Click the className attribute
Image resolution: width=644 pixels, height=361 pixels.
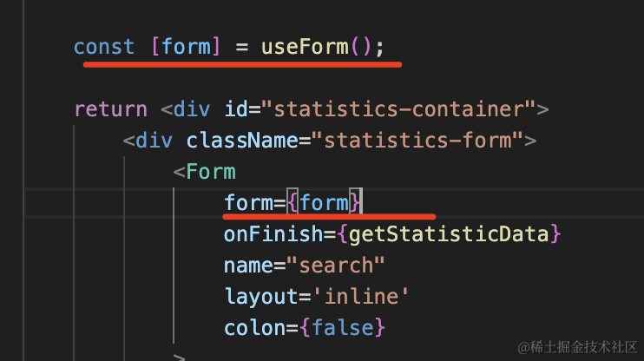pyautogui.click(x=242, y=141)
